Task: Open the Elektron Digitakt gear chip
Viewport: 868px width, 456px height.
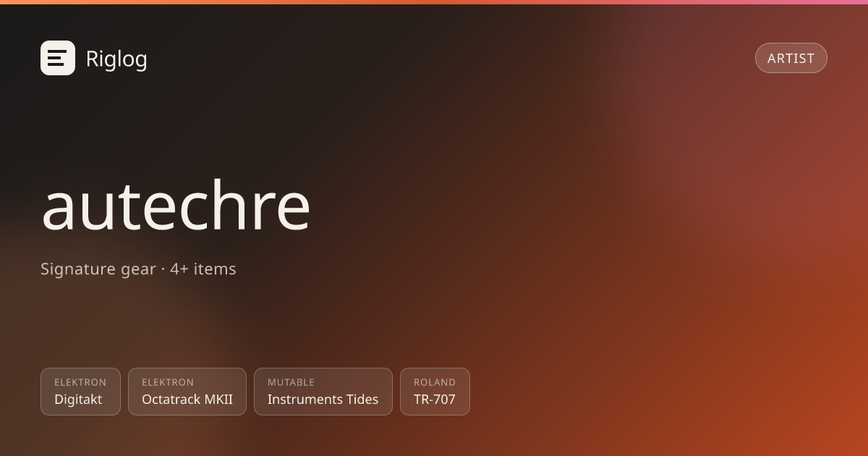Action: pos(80,392)
